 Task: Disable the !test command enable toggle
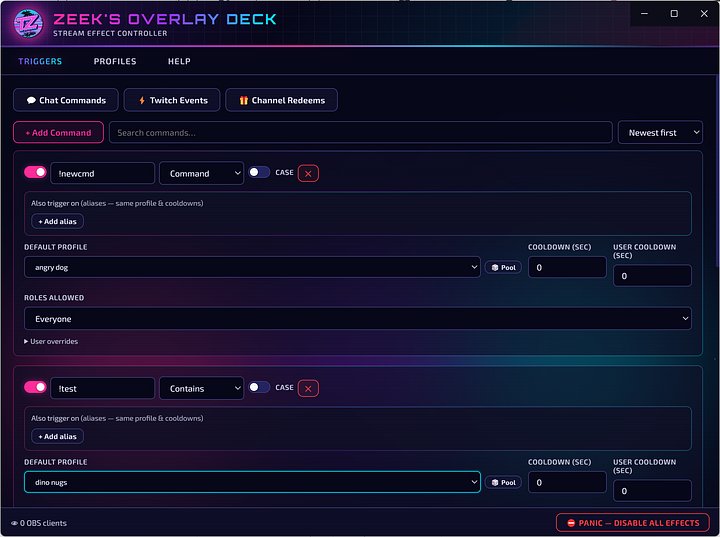coord(35,387)
